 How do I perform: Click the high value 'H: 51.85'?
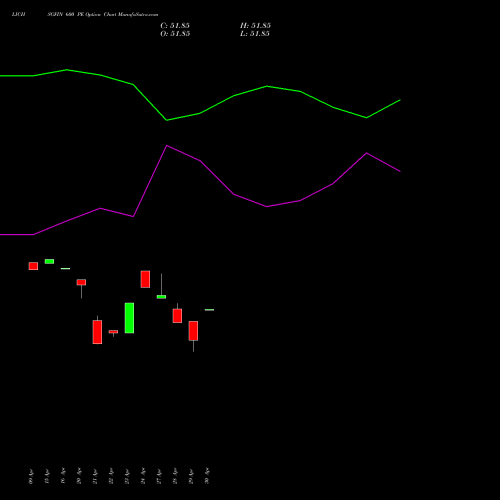tap(255, 26)
